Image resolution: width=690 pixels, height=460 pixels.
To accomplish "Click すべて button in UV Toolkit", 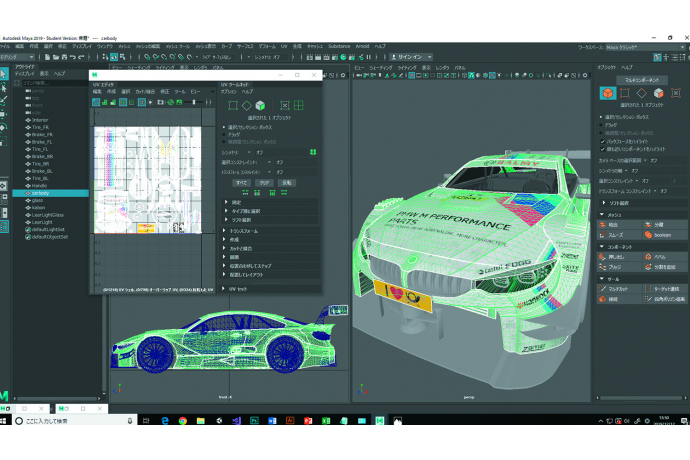I will tap(242, 183).
